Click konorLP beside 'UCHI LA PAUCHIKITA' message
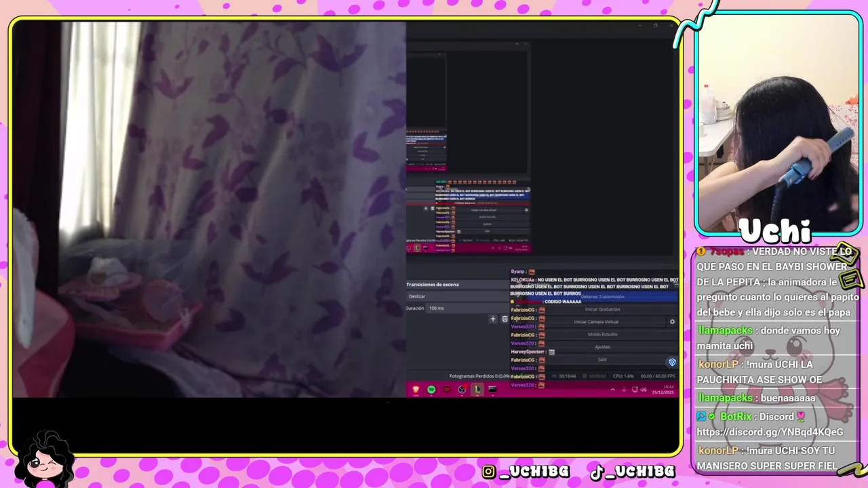This screenshot has height=488, width=868. click(718, 364)
